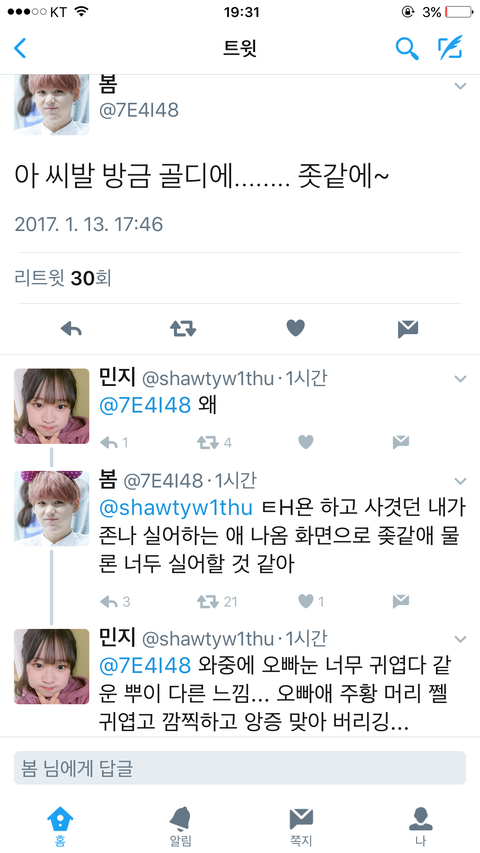Open 민지's profile picture on first reply
Screen dimensions: 480x853
click(51, 406)
